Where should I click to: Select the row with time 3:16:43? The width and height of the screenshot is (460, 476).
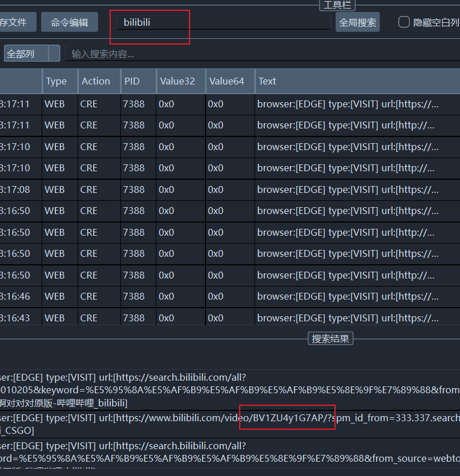[x=230, y=317]
